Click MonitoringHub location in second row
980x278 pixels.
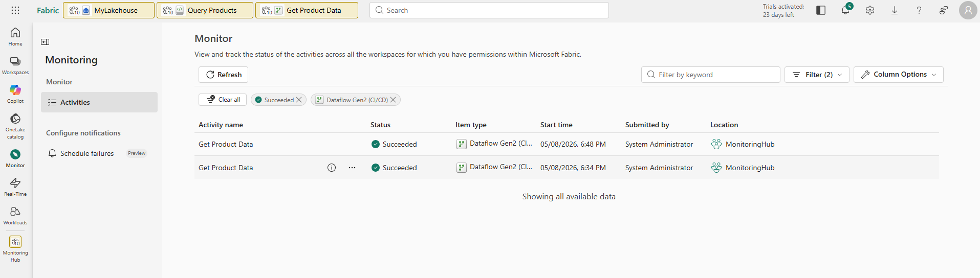750,168
